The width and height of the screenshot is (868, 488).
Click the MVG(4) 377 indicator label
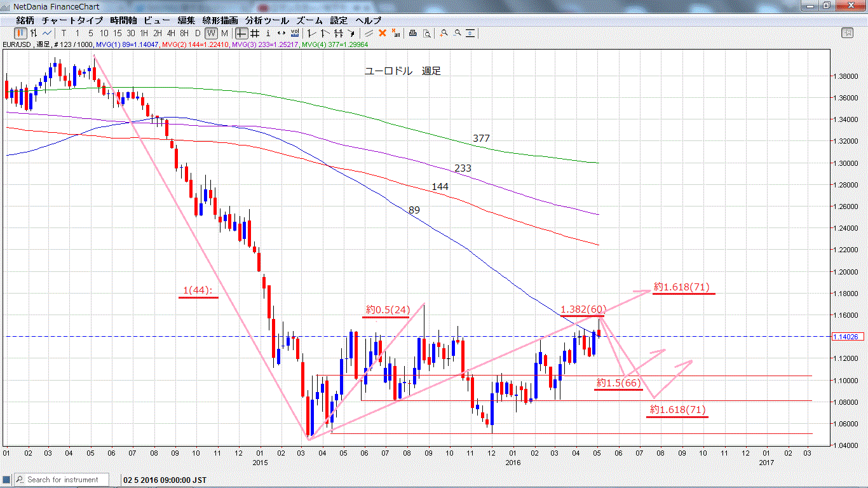coord(334,44)
